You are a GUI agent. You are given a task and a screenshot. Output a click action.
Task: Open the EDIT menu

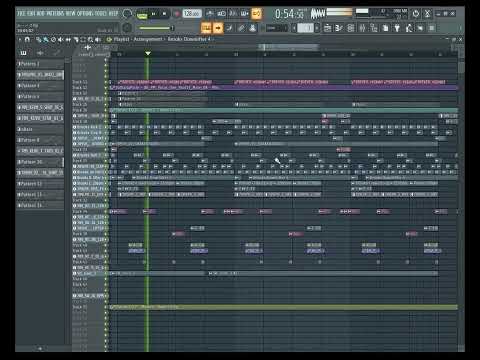point(31,14)
